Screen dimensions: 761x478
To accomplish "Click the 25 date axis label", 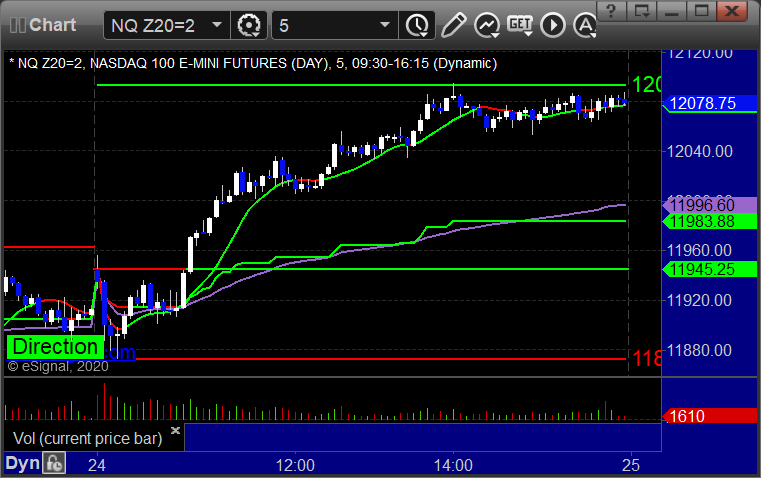I will (x=631, y=465).
